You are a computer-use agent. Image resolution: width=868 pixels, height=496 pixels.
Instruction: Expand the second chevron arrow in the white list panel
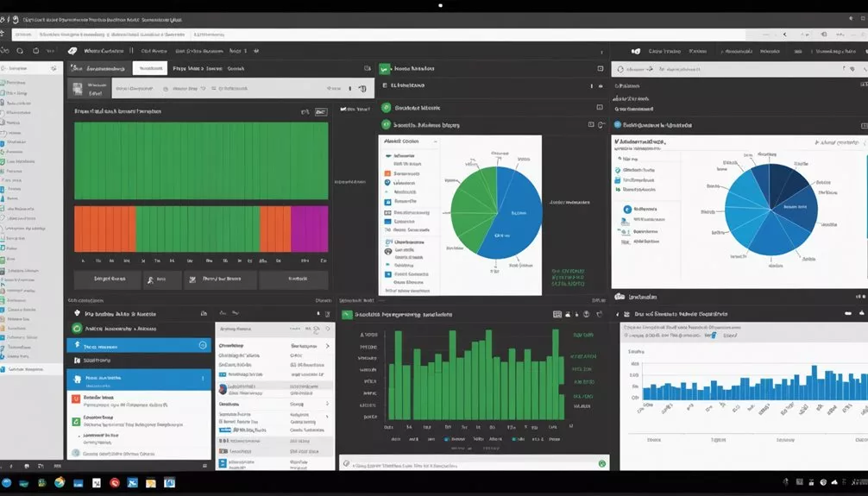pyautogui.click(x=327, y=404)
